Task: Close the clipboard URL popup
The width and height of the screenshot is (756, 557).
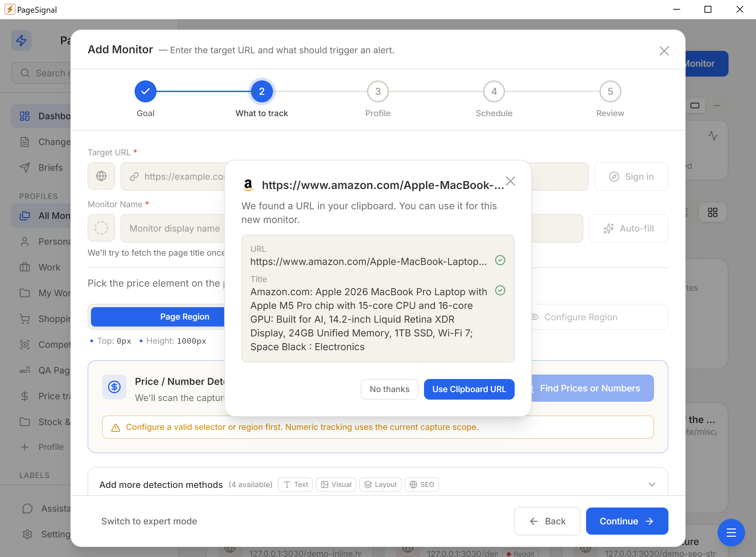Action: coord(511,181)
